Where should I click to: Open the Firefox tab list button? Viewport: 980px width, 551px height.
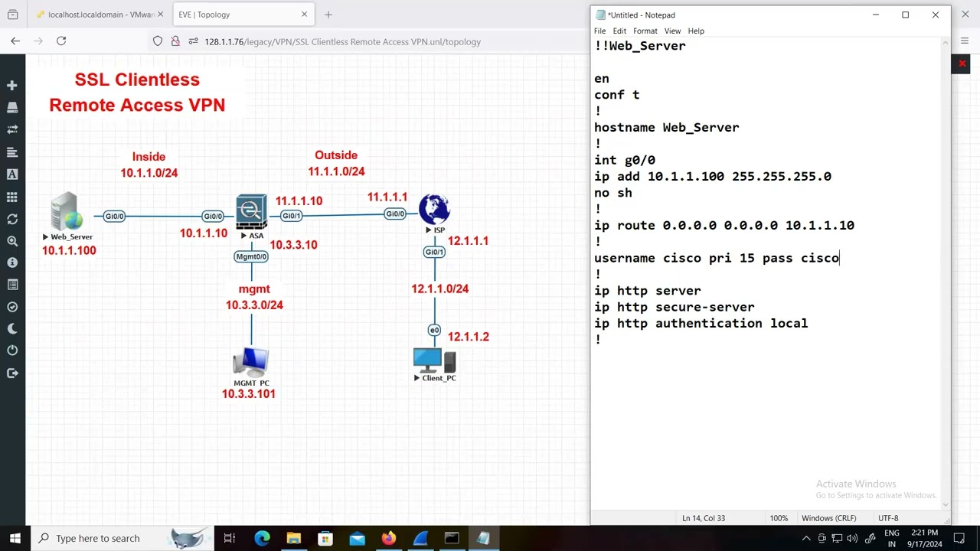[12, 15]
